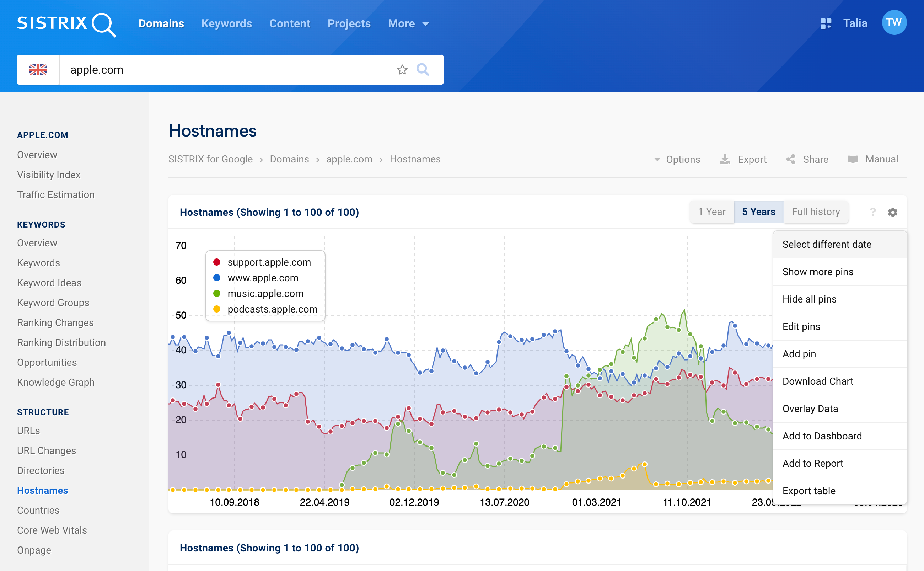Screen dimensions: 924x571
Task: Choose Add pin
Action: 839,354
